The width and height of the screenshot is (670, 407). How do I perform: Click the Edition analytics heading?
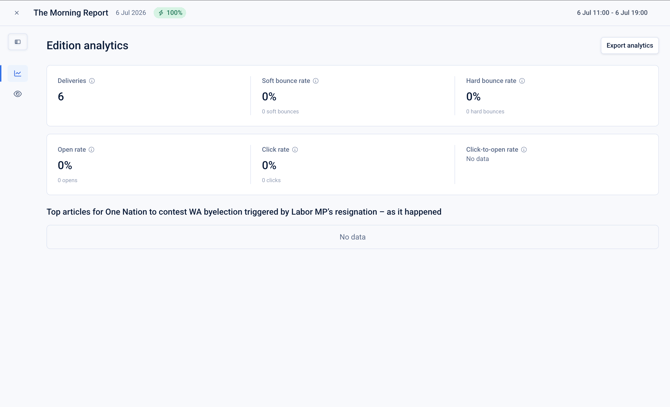tap(87, 46)
